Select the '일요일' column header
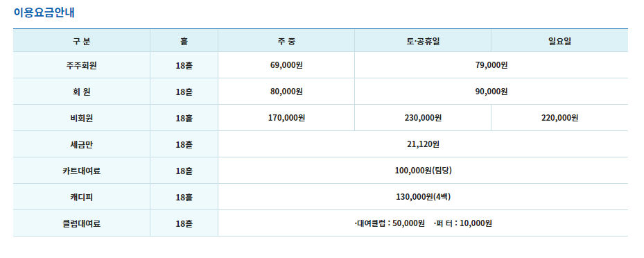This screenshot has width=644, height=258. click(x=560, y=41)
